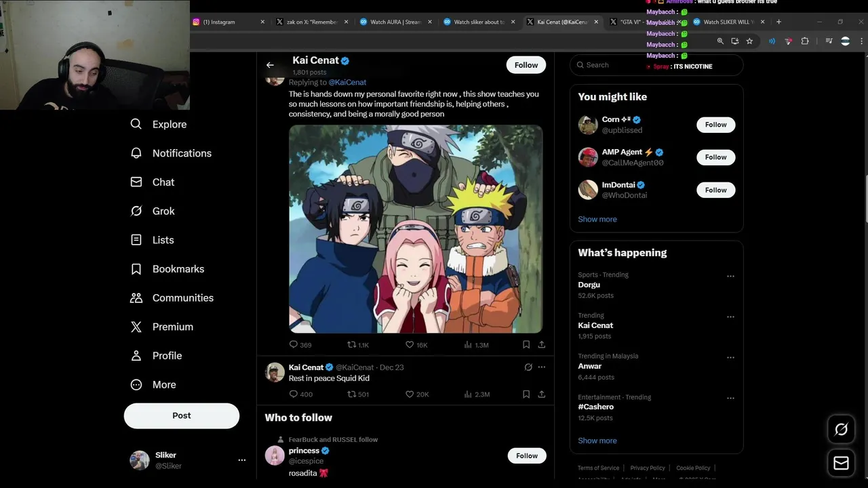Open the Anwar trending topic
The height and width of the screenshot is (488, 868).
pos(589,366)
